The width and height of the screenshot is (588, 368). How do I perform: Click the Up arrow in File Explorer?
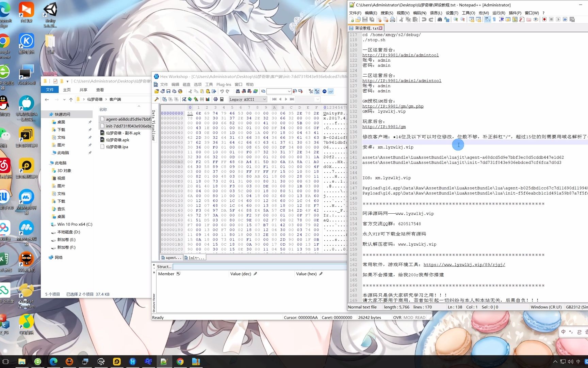[71, 99]
